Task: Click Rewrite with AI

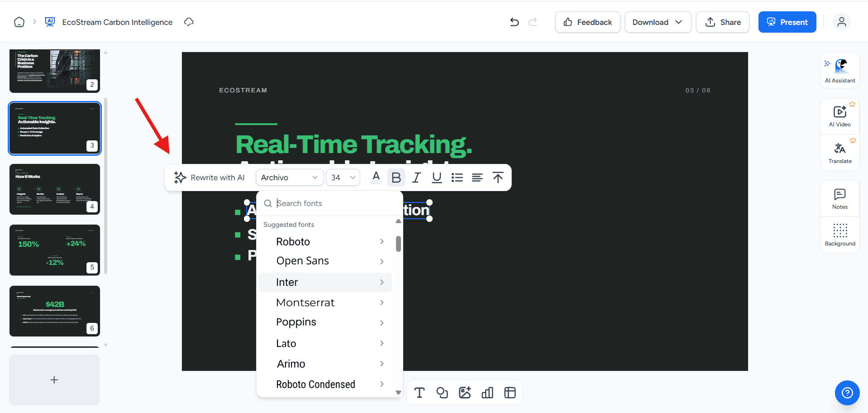Action: tap(209, 178)
